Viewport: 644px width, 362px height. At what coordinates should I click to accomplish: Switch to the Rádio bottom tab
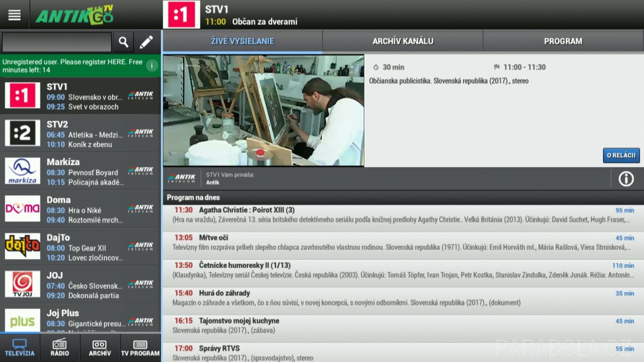pyautogui.click(x=59, y=348)
